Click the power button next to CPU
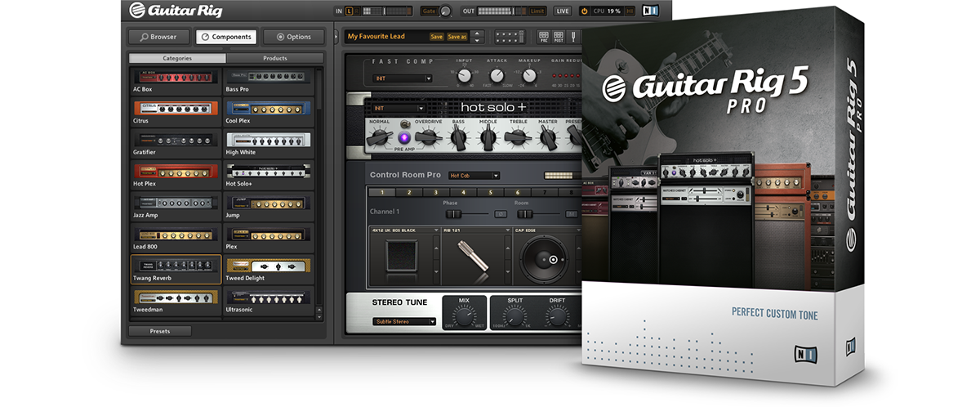Screen dimensions: 980x407 click(x=584, y=11)
